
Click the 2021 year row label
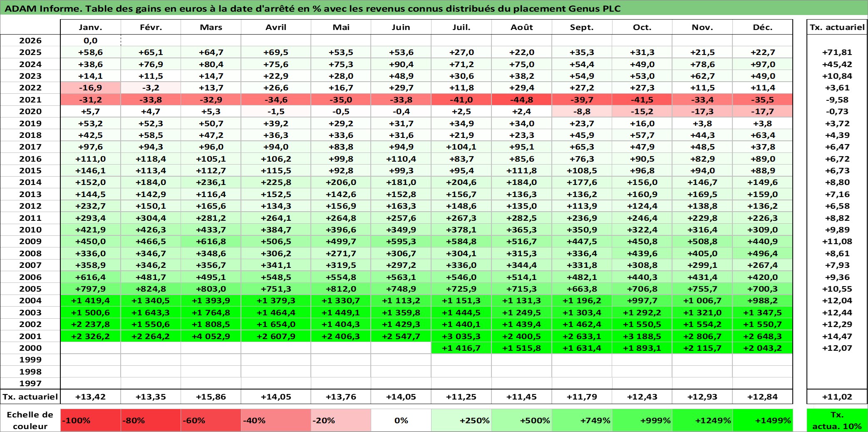coord(30,100)
